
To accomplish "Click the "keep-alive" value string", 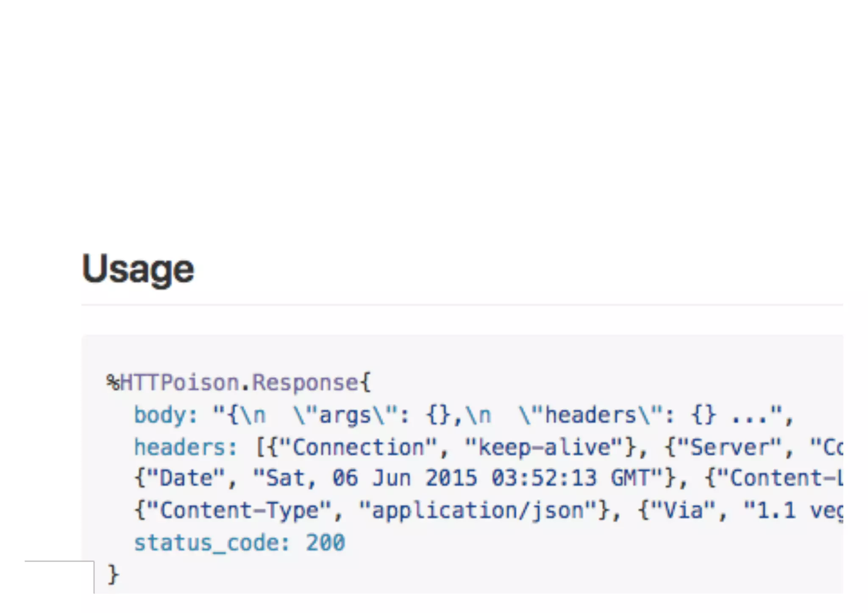I will click(545, 447).
